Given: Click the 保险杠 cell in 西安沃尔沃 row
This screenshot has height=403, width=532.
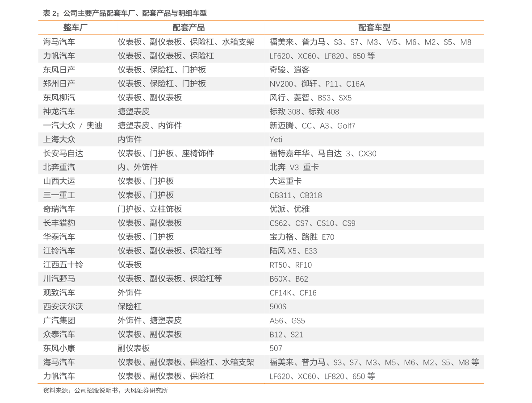Looking at the screenshot, I should 130,306.
